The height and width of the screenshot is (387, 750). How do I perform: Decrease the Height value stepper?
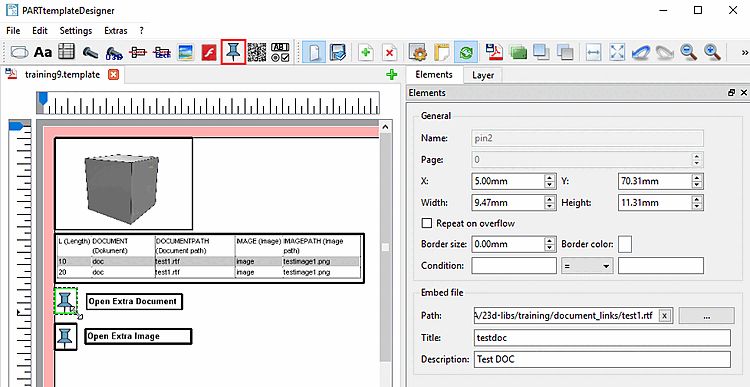point(697,207)
